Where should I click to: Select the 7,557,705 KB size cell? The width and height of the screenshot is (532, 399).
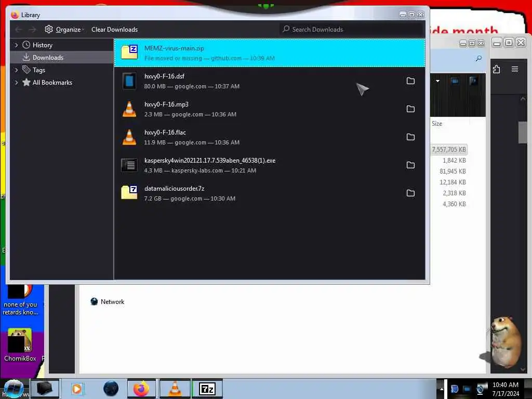tap(448, 150)
